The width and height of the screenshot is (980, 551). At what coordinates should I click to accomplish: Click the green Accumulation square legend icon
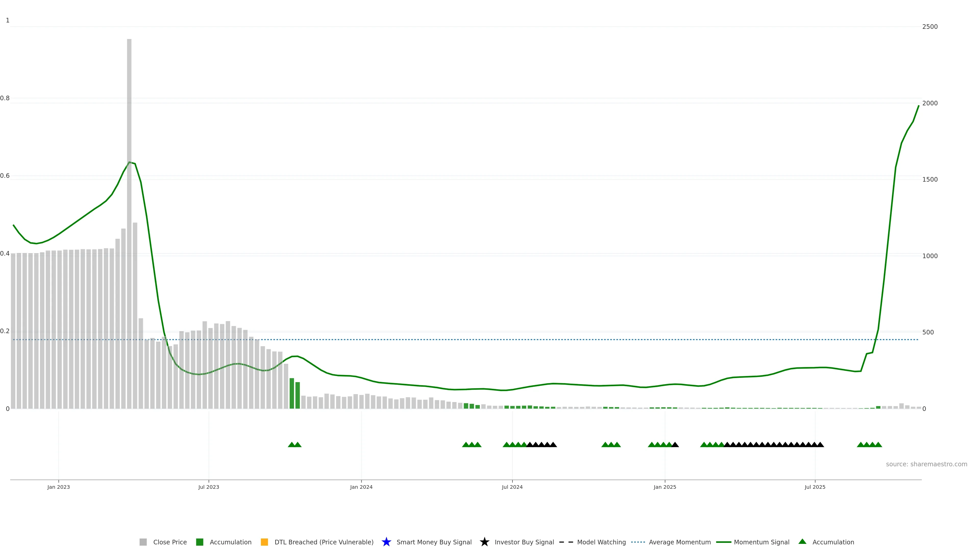[x=199, y=542]
